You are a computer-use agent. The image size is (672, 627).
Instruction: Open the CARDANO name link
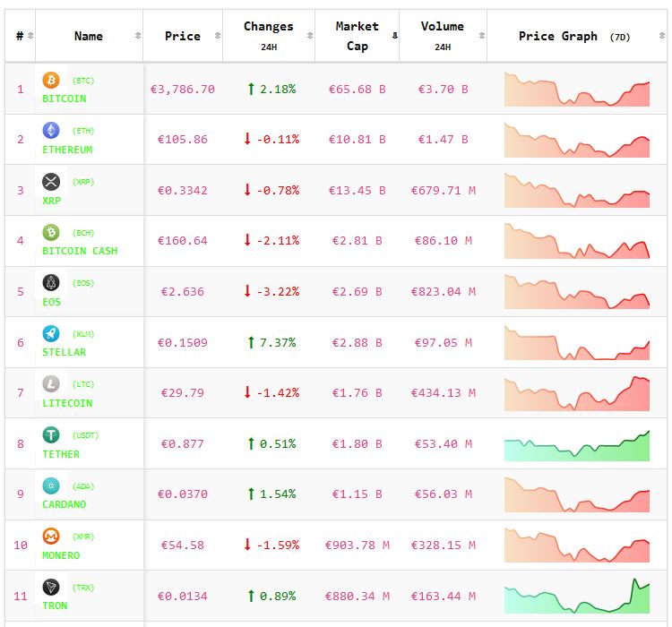[65, 504]
